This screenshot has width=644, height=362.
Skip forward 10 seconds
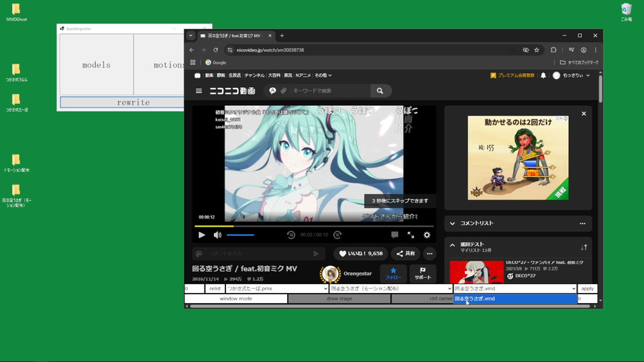[x=337, y=235]
